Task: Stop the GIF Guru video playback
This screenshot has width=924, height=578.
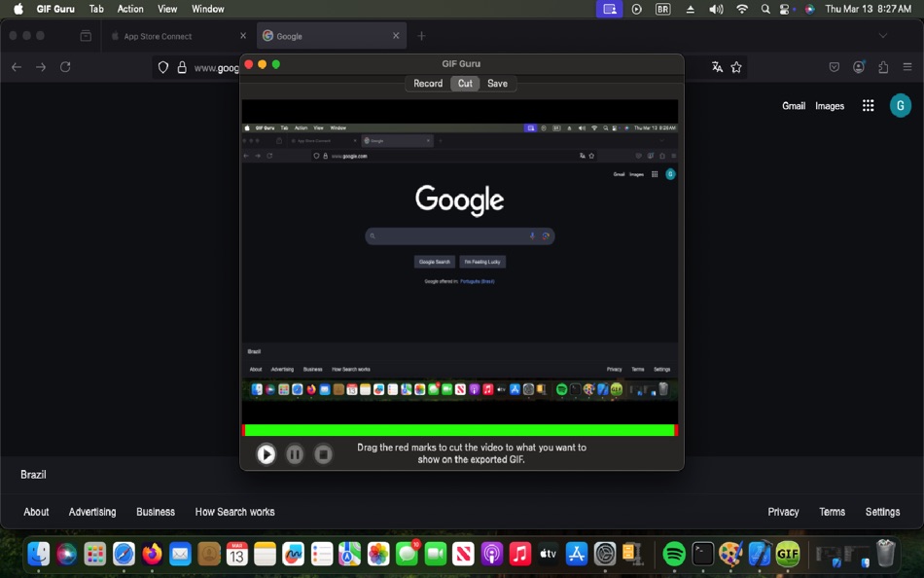Action: point(323,454)
